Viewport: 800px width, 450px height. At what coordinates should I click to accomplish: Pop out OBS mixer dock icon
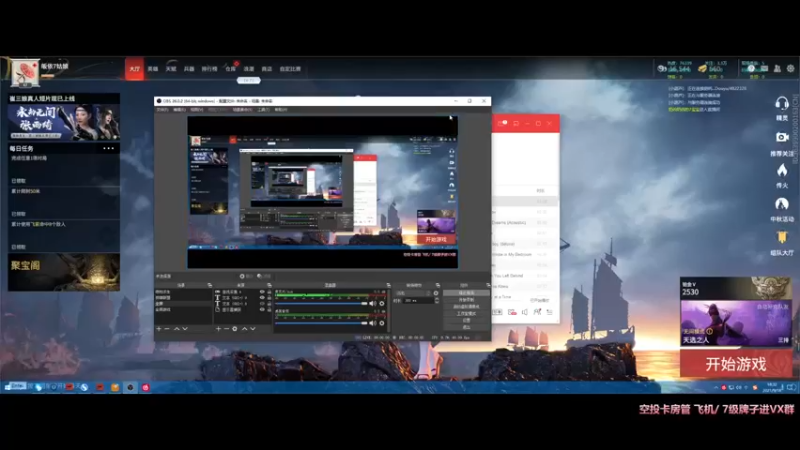point(388,285)
